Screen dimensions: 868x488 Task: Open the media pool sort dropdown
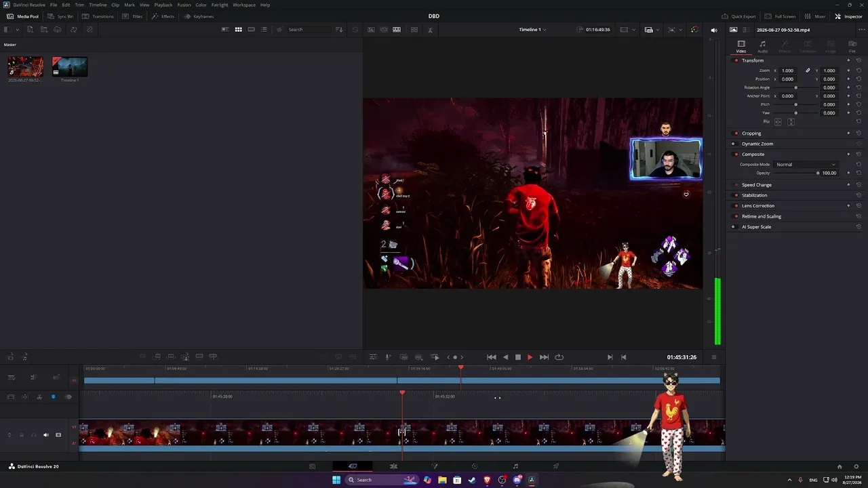click(x=339, y=30)
